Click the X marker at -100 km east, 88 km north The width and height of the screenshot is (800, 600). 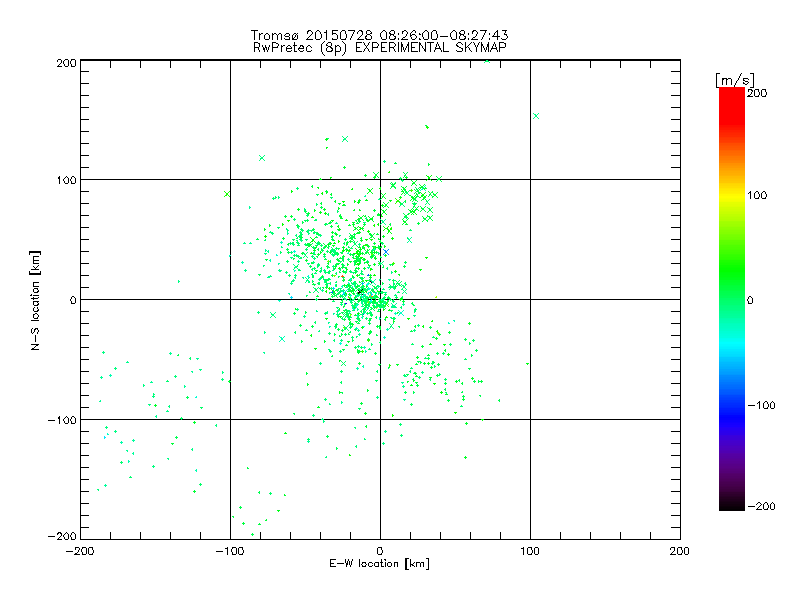(227, 194)
